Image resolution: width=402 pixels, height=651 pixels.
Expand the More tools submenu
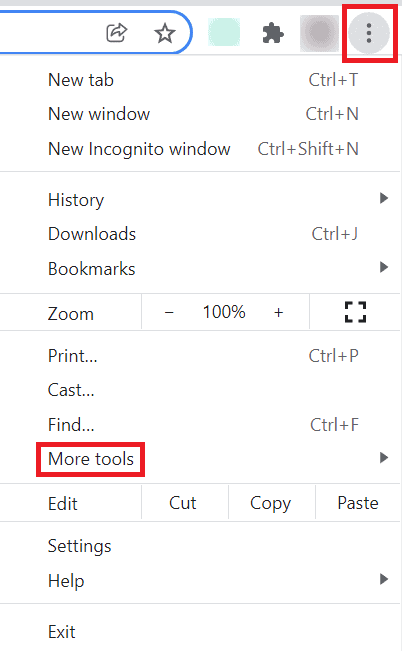200,459
